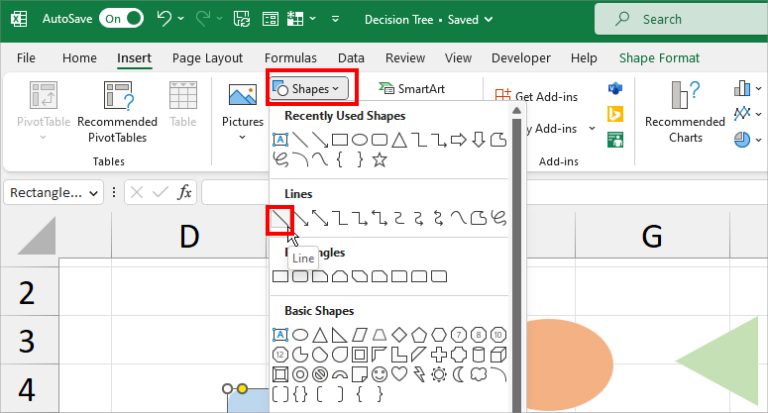The height and width of the screenshot is (413, 768).
Task: Select the Heart shape in Basic Shapes
Action: [399, 375]
